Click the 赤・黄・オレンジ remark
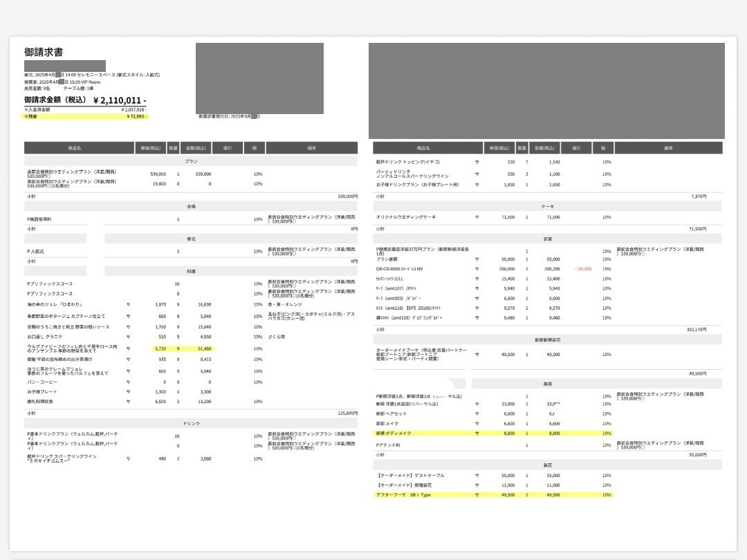This screenshot has height=560, width=747. 285,304
